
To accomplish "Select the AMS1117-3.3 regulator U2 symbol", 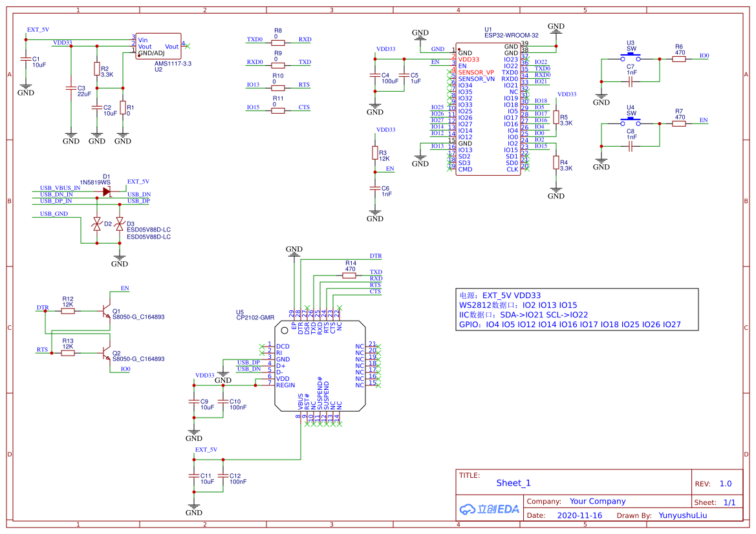I will pyautogui.click(x=158, y=47).
